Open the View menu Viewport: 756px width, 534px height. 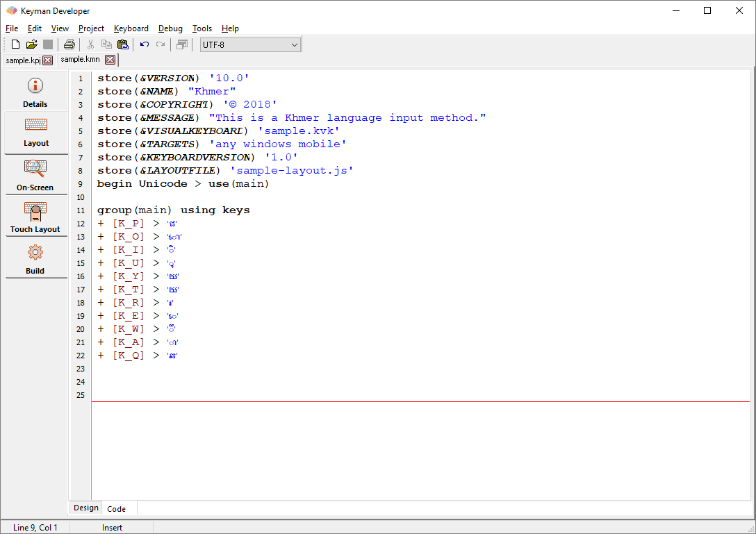click(x=60, y=28)
